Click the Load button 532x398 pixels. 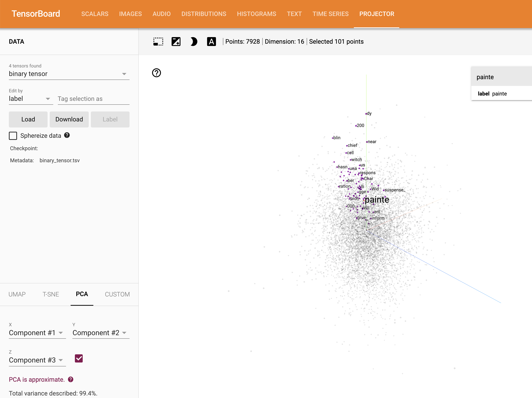(28, 119)
